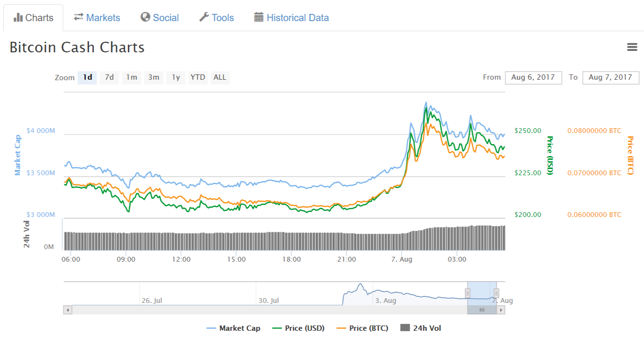Image resolution: width=644 pixels, height=337 pixels.
Task: Select the Charts tab
Action: coord(34,18)
